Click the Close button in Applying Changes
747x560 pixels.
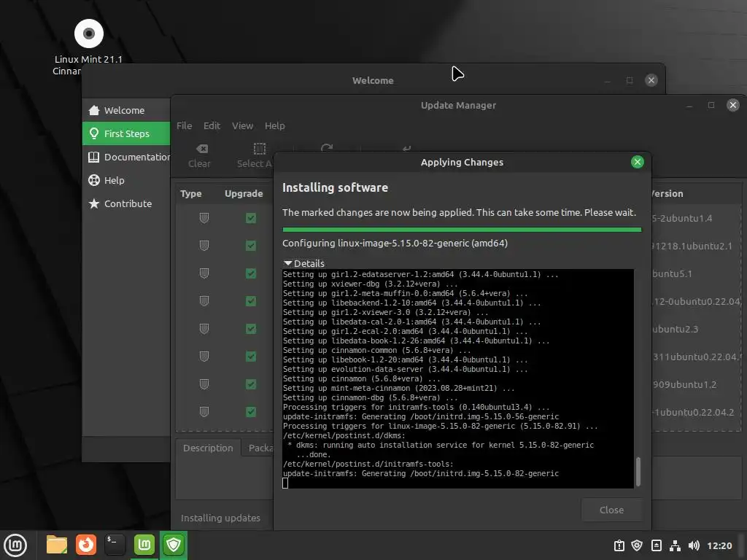click(x=612, y=510)
